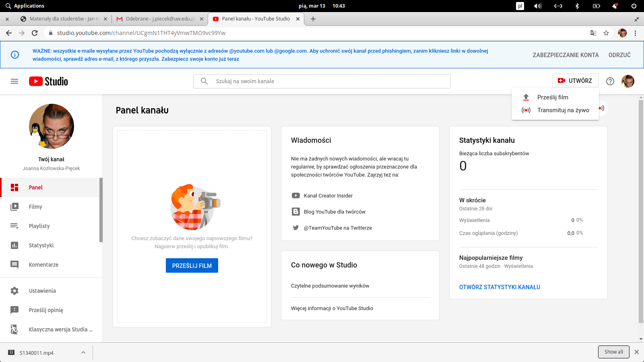Click the browser address bar URL
The width and height of the screenshot is (644, 362).
(x=141, y=33)
